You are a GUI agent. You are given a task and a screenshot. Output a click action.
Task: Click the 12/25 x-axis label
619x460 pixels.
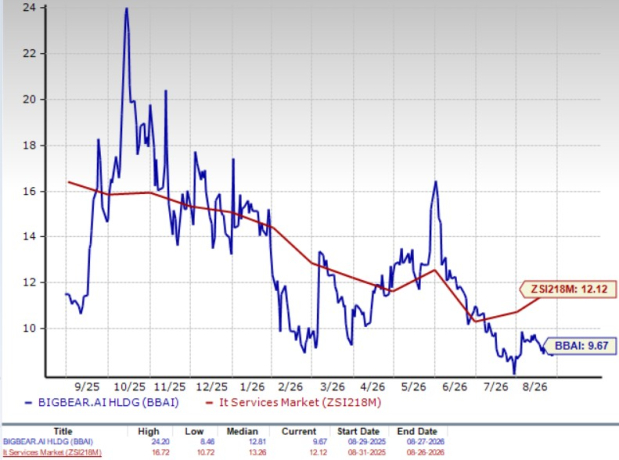212,387
